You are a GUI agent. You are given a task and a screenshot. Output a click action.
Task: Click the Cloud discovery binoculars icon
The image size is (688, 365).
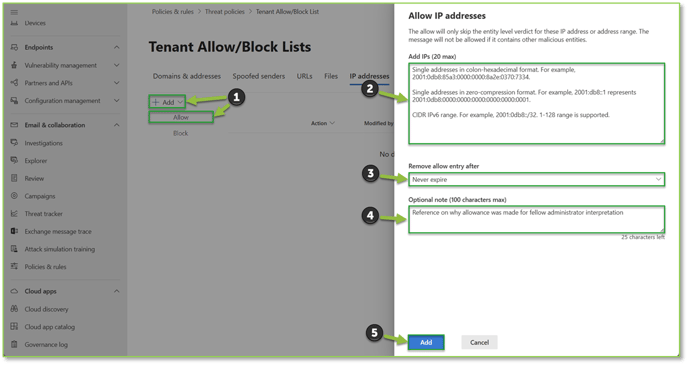click(x=14, y=309)
